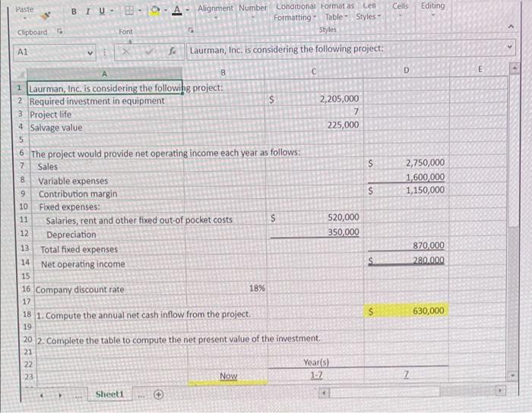Viewport: 532px width, 413px height.
Task: Collapse the ribbon with chevron
Action: (511, 27)
